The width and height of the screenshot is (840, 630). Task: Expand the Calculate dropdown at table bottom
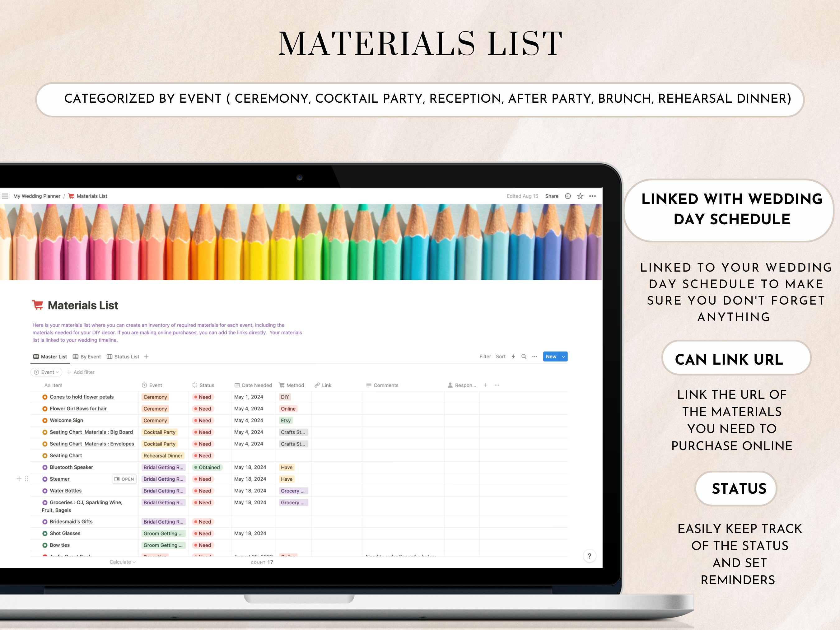pyautogui.click(x=122, y=562)
